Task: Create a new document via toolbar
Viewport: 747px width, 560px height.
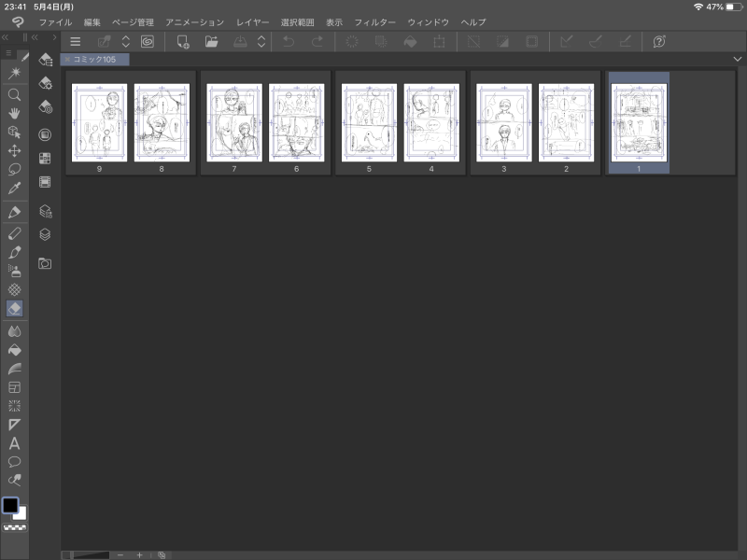Action: click(183, 41)
